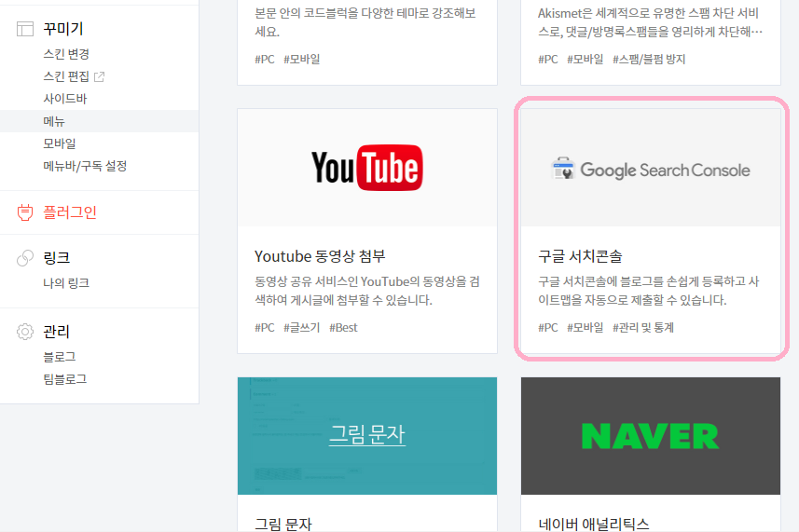This screenshot has width=799, height=532.
Task: Open 스킨 변경 in the sidebar
Action: coord(66,54)
